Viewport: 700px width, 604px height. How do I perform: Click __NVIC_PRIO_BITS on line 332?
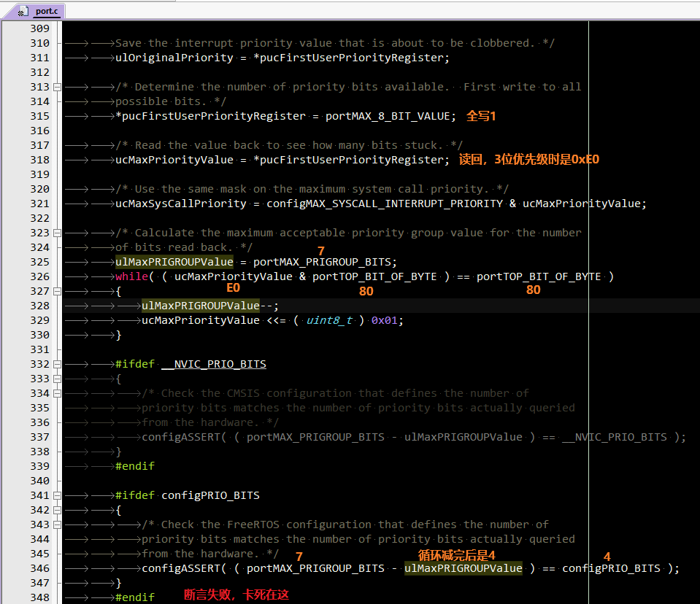(213, 364)
